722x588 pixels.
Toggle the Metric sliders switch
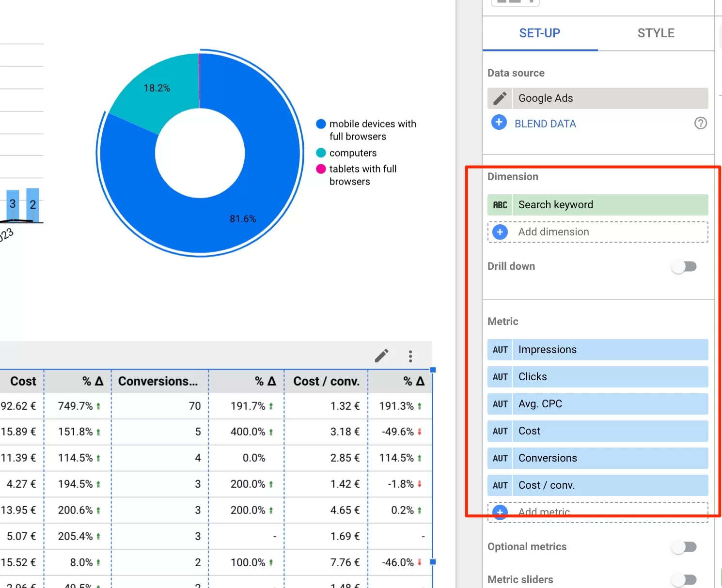684,579
